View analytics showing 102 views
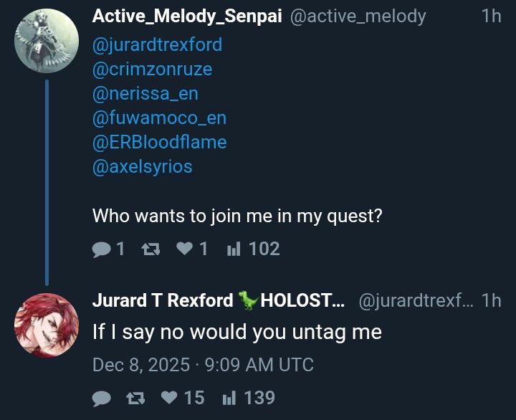Viewport: 516px width, 420px height. coord(252,249)
